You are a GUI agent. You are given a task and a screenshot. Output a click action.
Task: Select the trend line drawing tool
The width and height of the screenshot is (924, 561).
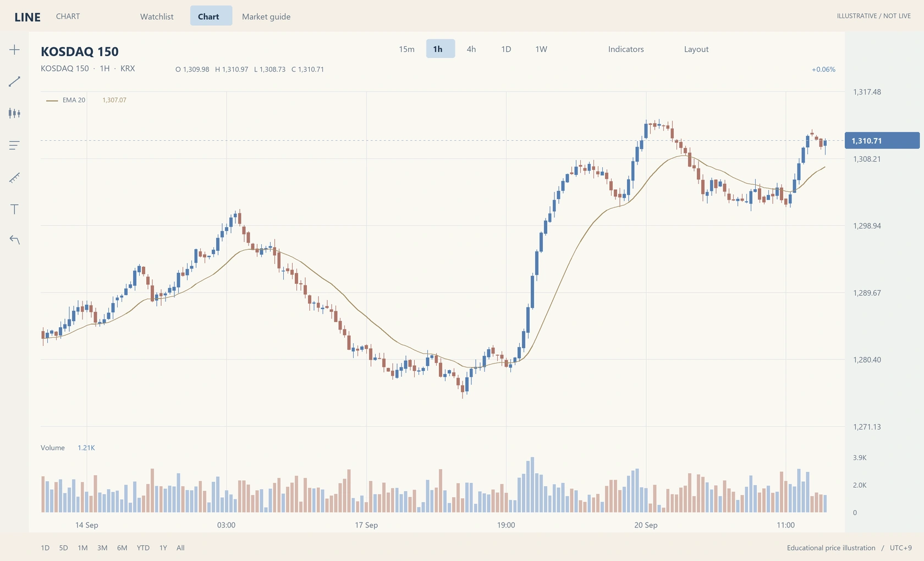pyautogui.click(x=14, y=81)
